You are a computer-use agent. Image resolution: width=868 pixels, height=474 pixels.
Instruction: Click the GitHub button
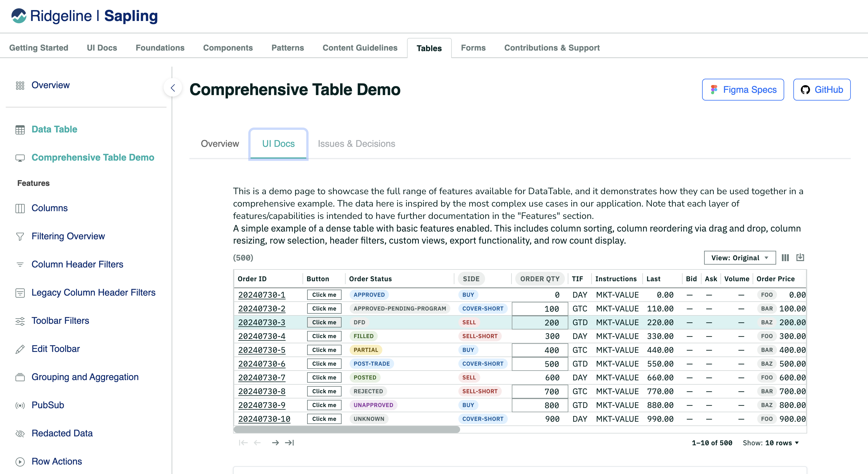point(821,90)
